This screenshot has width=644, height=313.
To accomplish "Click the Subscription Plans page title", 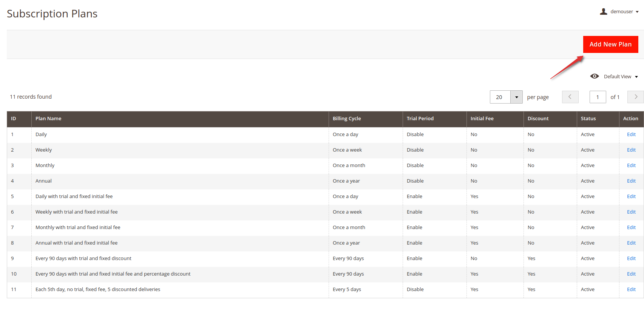I will point(52,14).
